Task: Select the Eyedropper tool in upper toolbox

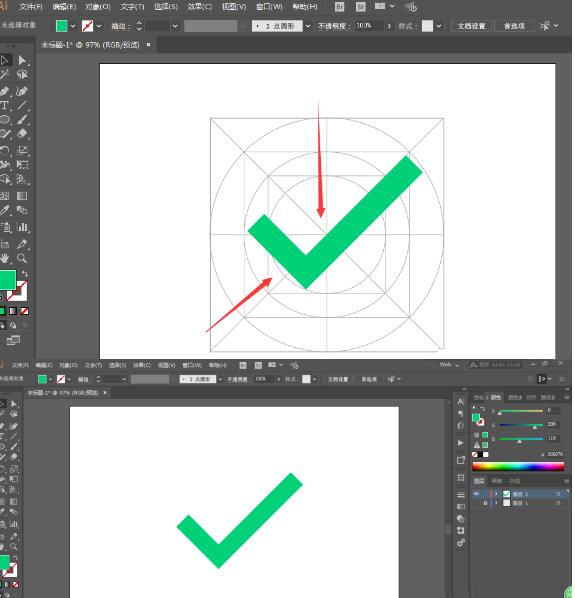Action: click(x=5, y=210)
